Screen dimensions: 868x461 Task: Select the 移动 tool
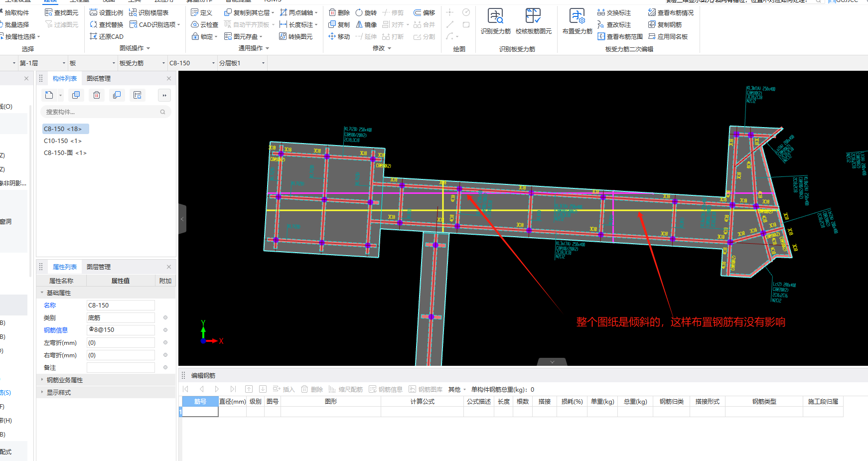point(339,36)
